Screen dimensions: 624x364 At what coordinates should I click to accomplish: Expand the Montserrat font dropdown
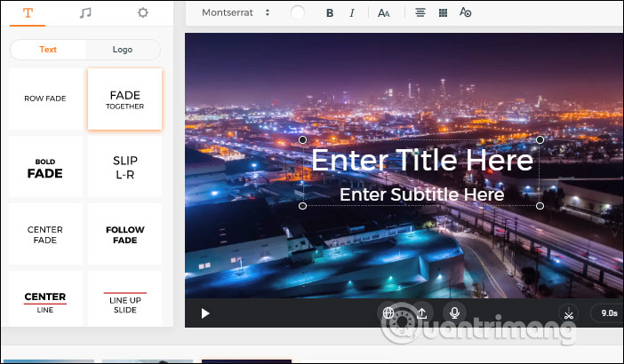point(236,13)
